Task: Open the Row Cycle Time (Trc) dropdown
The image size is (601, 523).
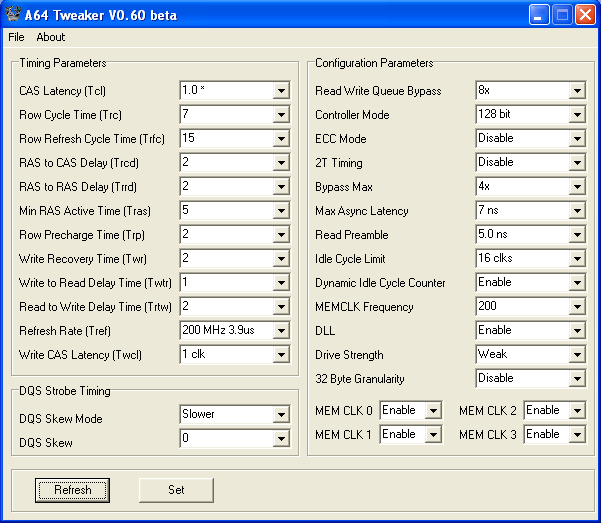Action: pyautogui.click(x=280, y=115)
